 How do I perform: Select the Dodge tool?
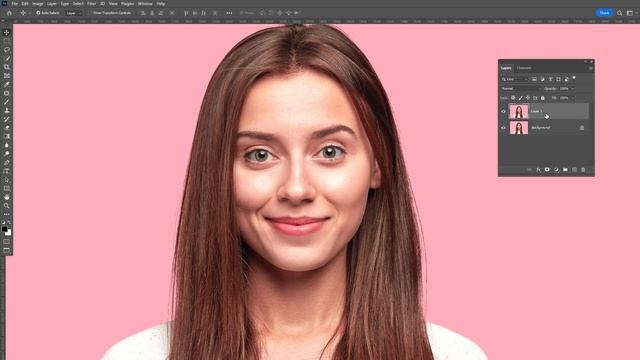(7, 154)
